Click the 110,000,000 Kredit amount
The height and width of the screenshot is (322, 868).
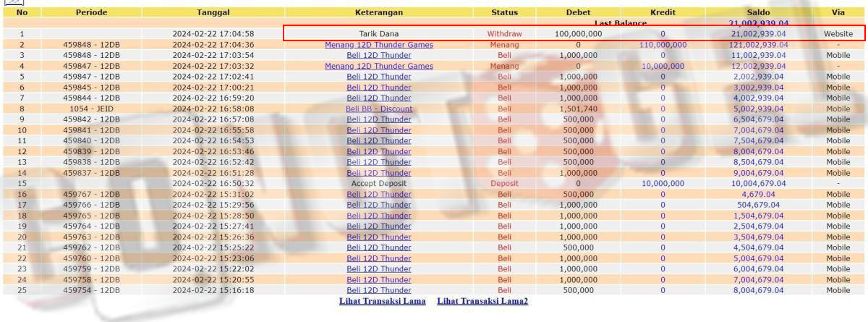pyautogui.click(x=663, y=45)
